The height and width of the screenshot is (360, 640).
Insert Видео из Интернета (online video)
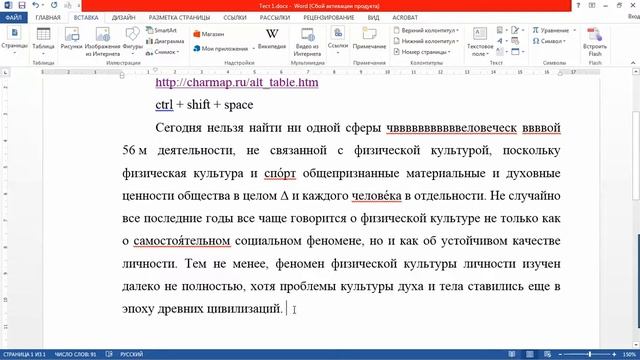click(307, 42)
